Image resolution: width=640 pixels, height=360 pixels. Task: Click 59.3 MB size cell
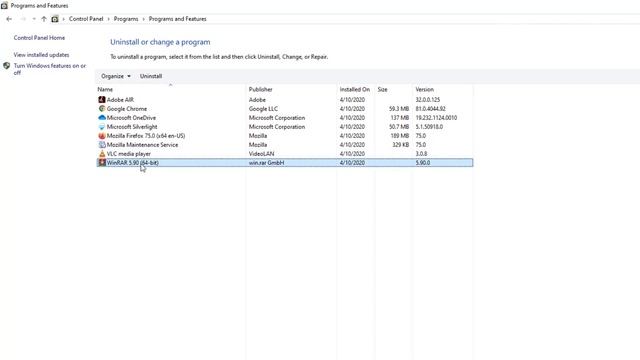399,109
